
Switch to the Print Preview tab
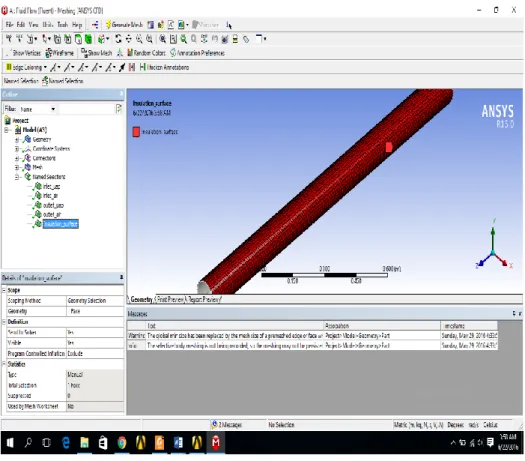point(170,299)
